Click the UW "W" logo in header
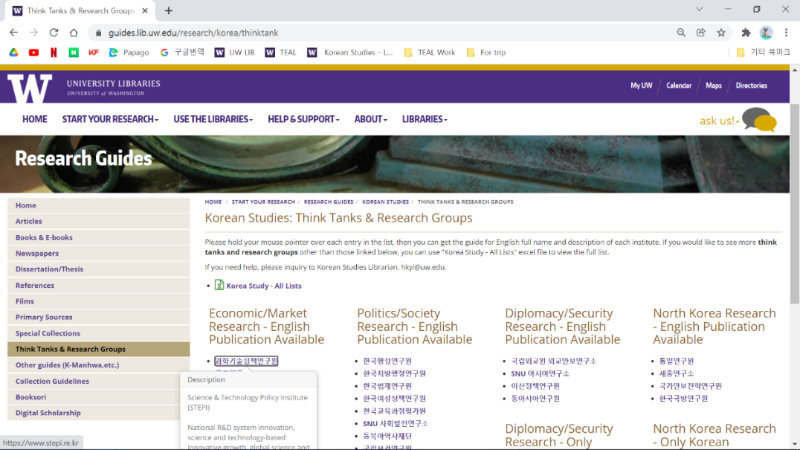 (x=29, y=88)
